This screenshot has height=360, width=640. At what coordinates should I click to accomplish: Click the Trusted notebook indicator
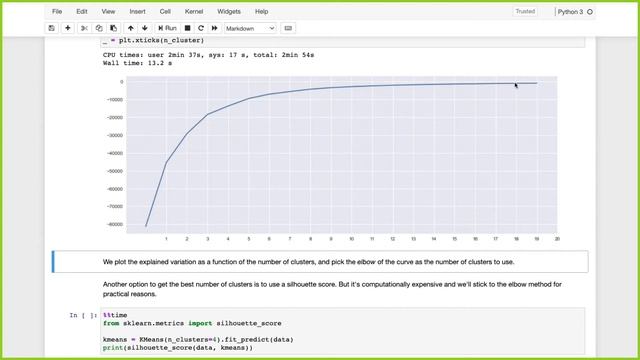coord(525,11)
